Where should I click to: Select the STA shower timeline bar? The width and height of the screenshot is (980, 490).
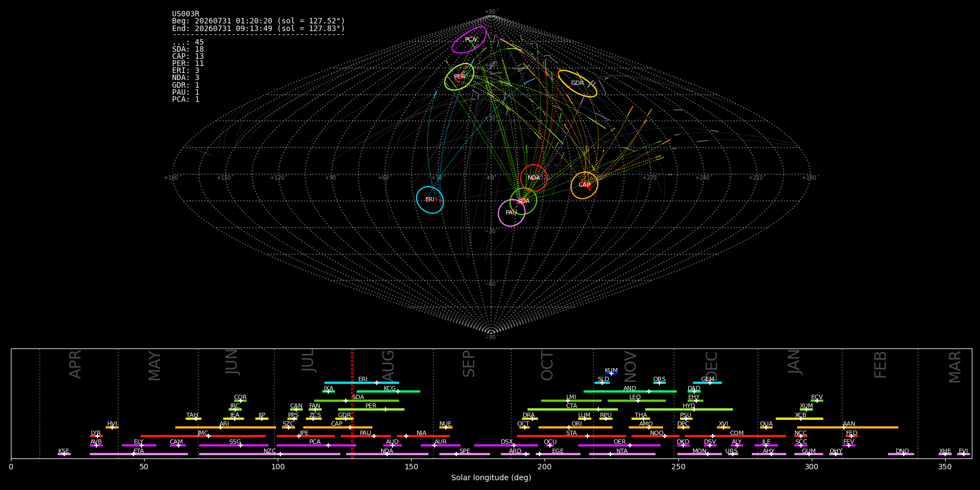coord(571,436)
